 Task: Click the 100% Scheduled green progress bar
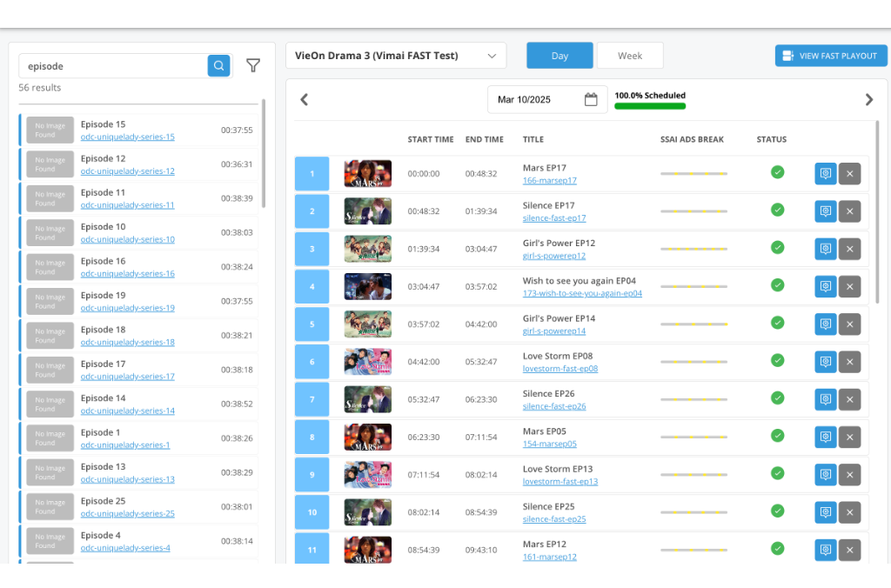pyautogui.click(x=650, y=106)
